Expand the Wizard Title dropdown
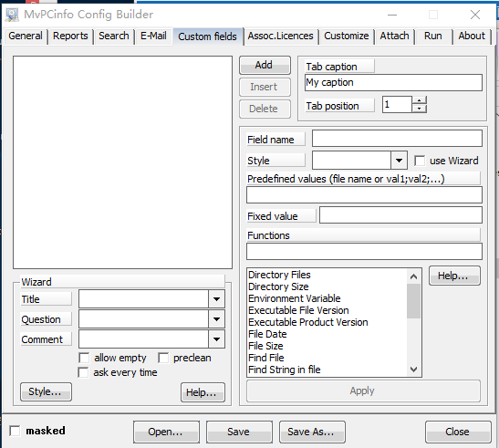The height and width of the screenshot is (448, 499). (x=217, y=299)
